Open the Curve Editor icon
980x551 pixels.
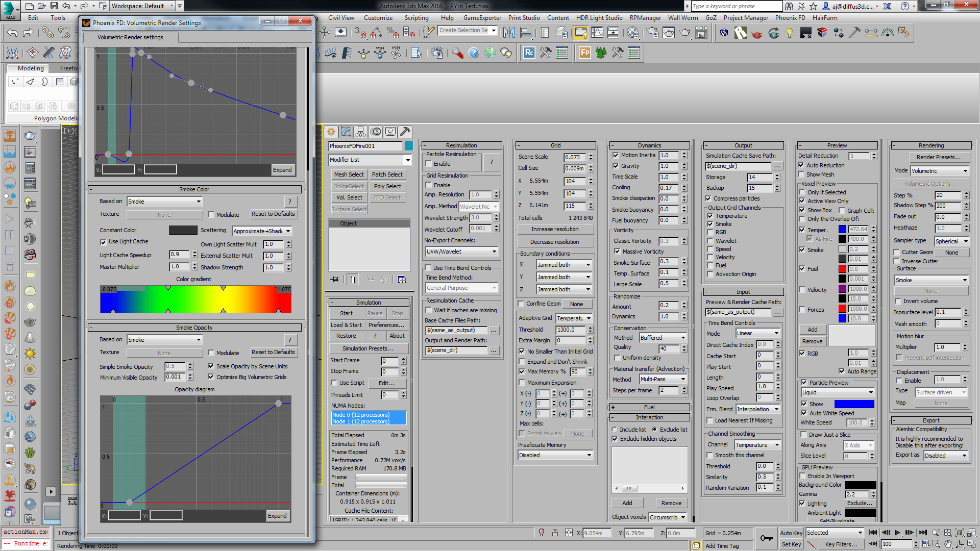point(597,33)
